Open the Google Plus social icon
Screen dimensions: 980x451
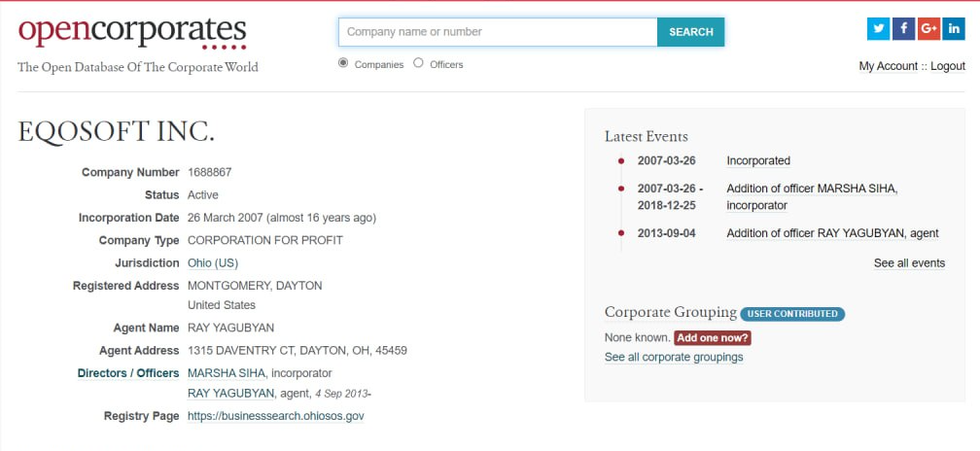928,29
